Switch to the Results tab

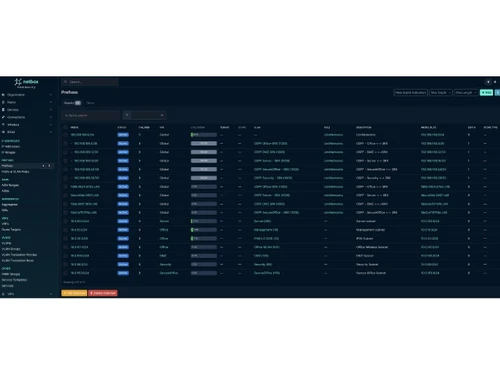72,103
